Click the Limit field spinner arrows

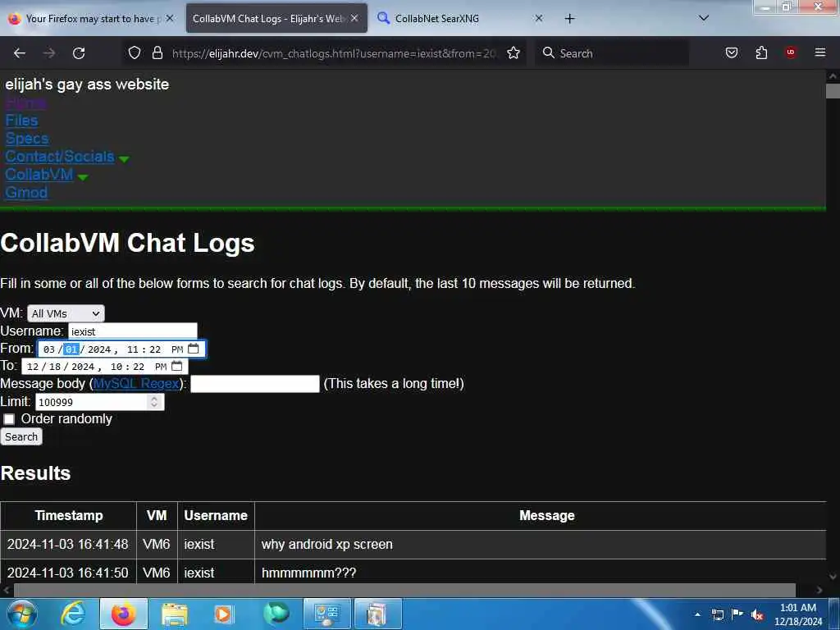(154, 402)
